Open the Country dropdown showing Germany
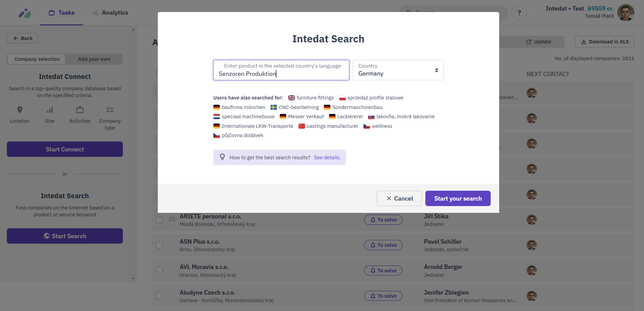644x311 pixels. pos(398,70)
